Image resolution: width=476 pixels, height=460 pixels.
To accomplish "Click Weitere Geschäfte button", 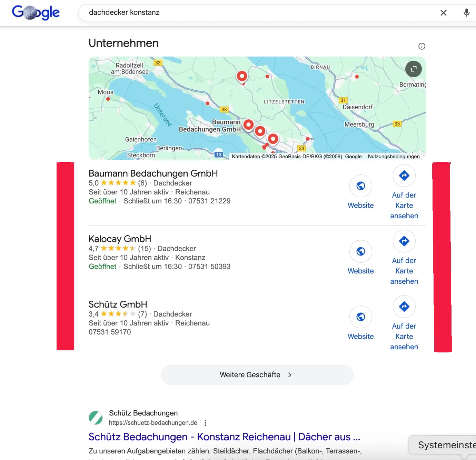I will [257, 375].
